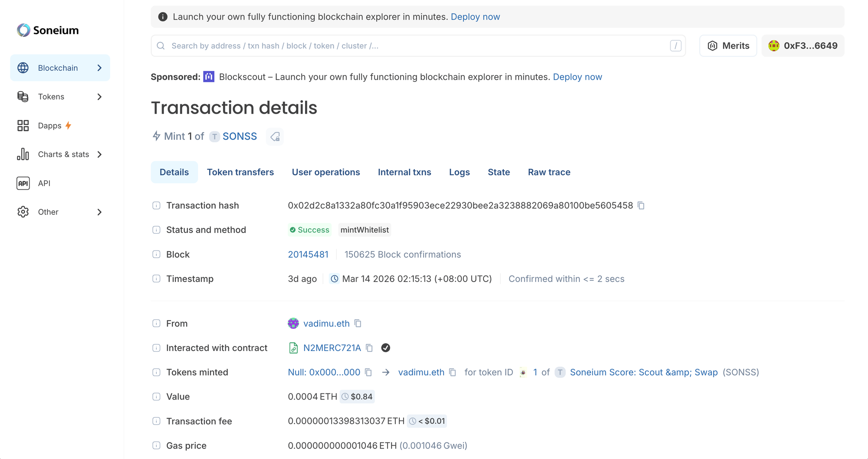The image size is (868, 459).
Task: Open the Raw trace tab
Action: point(549,172)
